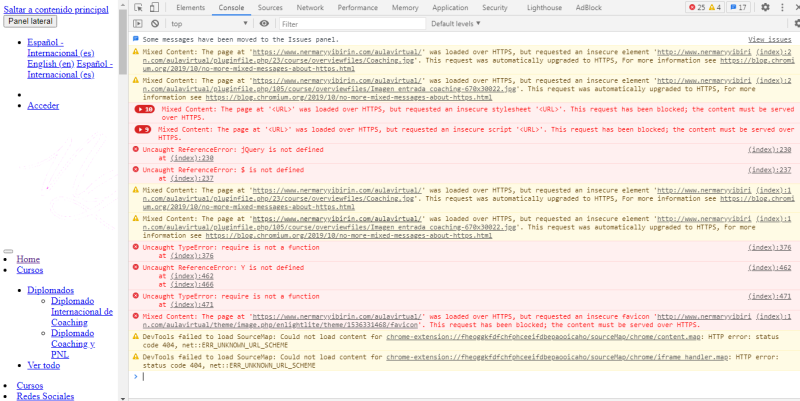Open the Sources tab
This screenshot has width=800, height=401.
click(x=270, y=8)
